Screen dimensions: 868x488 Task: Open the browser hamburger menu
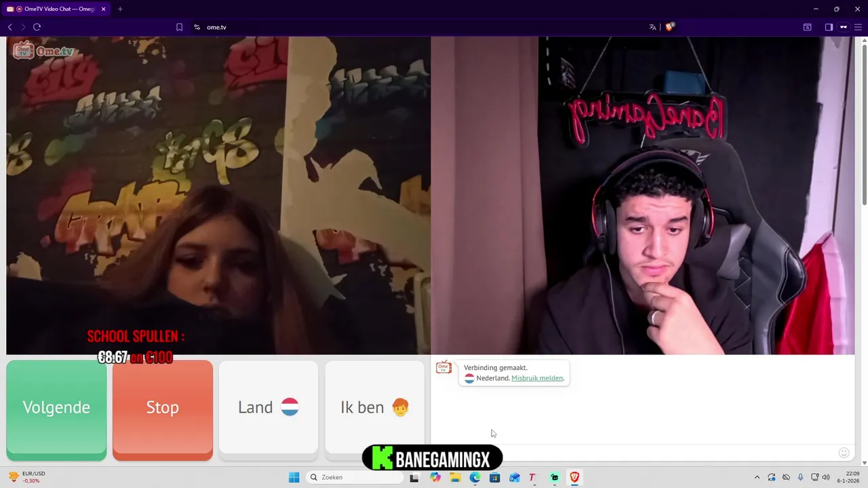858,27
